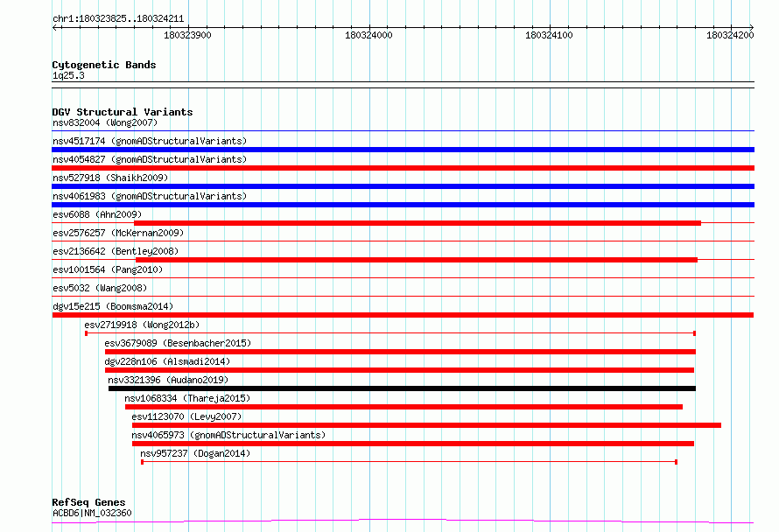779x532 pixels.
Task: Select the red bar below nsv4054827
Action: coord(403,168)
